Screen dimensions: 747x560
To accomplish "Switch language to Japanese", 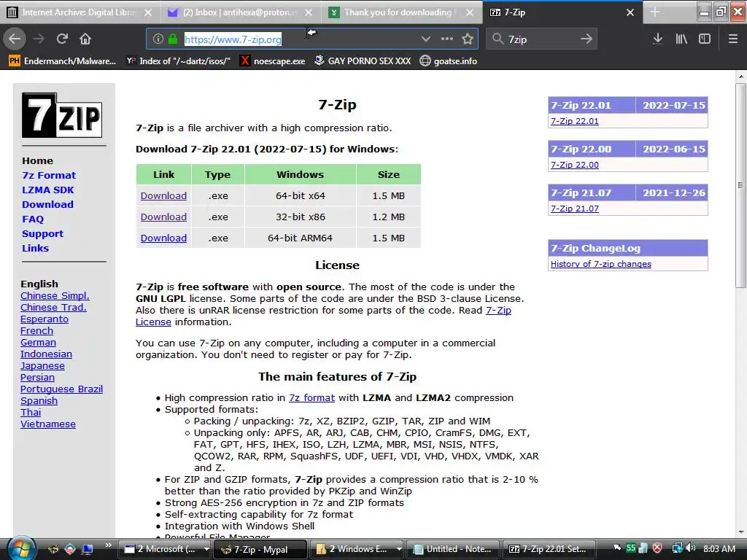I will point(42,366).
